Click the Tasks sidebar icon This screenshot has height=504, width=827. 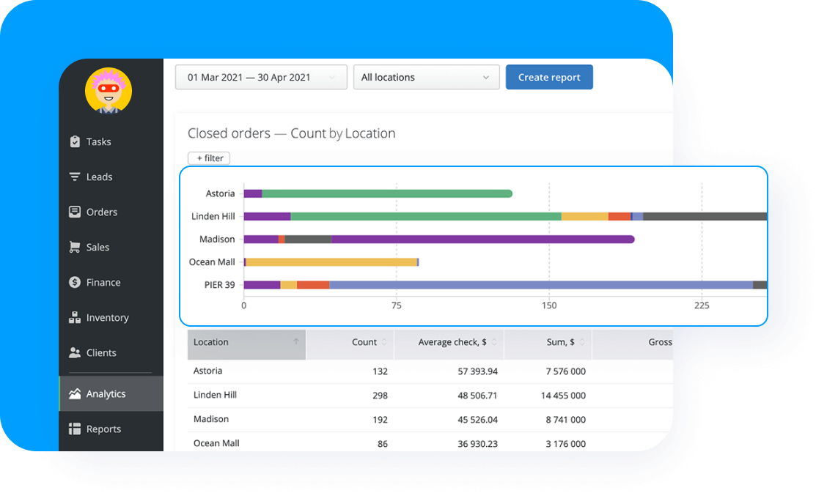(75, 141)
